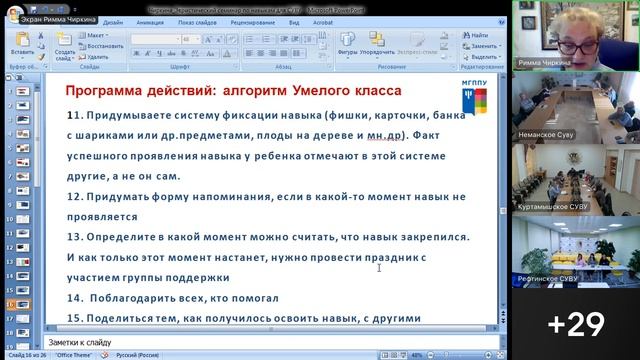The image size is (640, 360).
Task: Open the Рецензирование ribbon tab
Action: click(253, 23)
